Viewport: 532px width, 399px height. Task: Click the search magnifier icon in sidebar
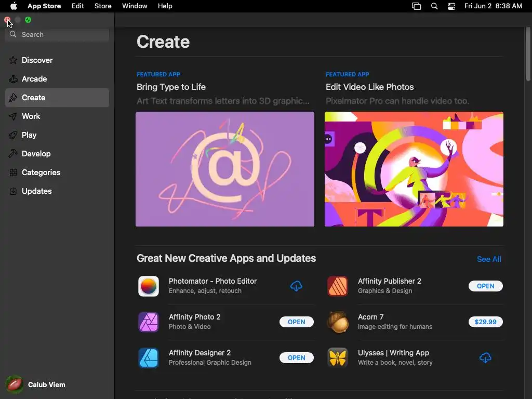[13, 34]
